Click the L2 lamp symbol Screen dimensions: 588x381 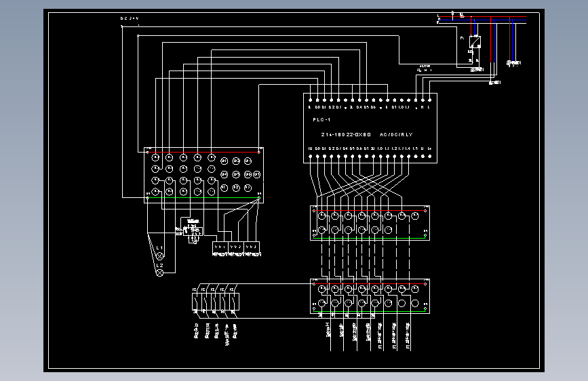[160, 273]
